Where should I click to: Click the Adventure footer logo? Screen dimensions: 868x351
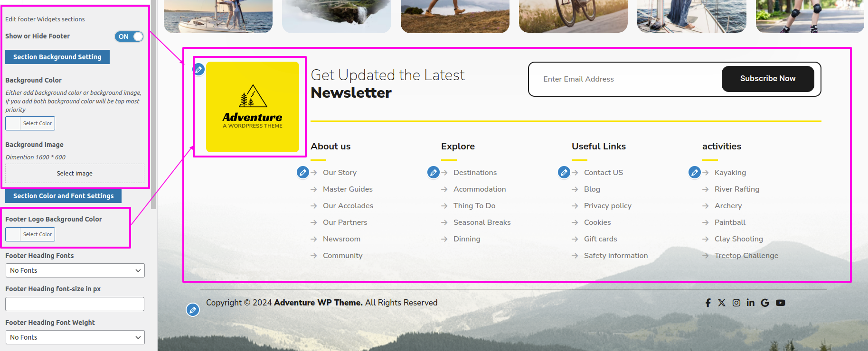tap(253, 107)
